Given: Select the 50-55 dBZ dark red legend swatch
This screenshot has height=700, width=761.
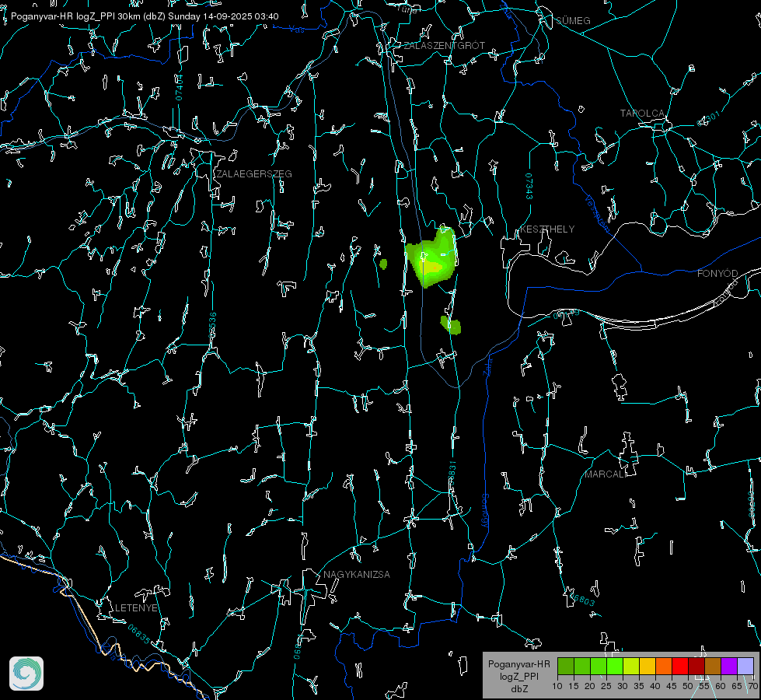Looking at the screenshot, I should 696,667.
